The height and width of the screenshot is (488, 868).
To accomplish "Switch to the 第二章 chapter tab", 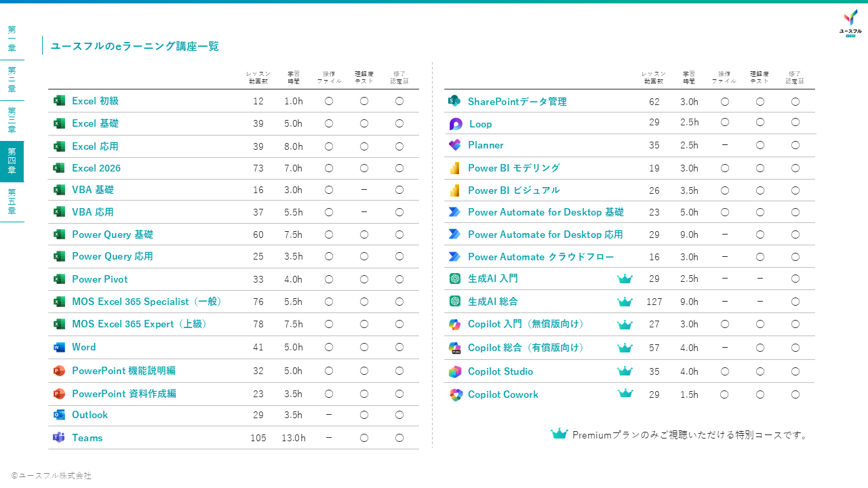I will 12,80.
